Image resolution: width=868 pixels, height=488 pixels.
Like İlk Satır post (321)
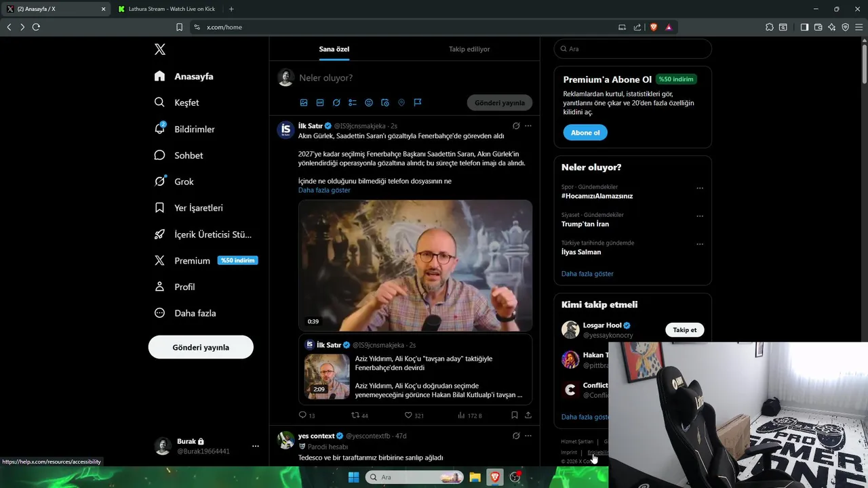coord(414,415)
